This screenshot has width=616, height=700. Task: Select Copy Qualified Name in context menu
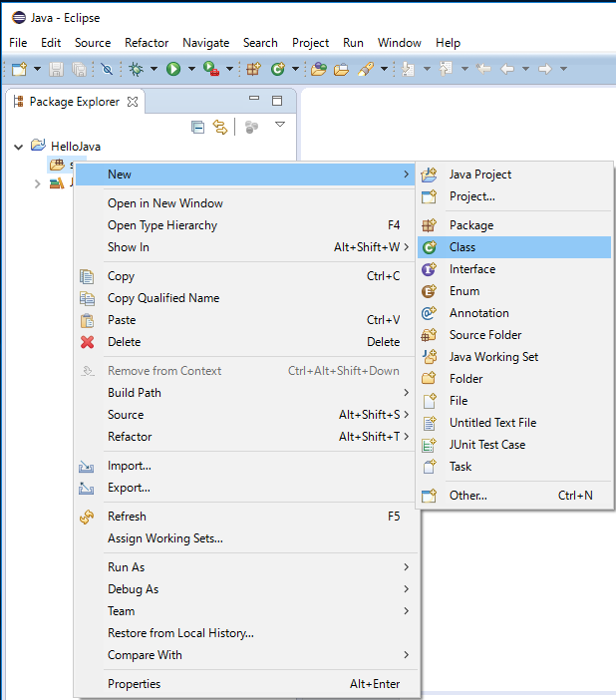[x=245, y=298]
